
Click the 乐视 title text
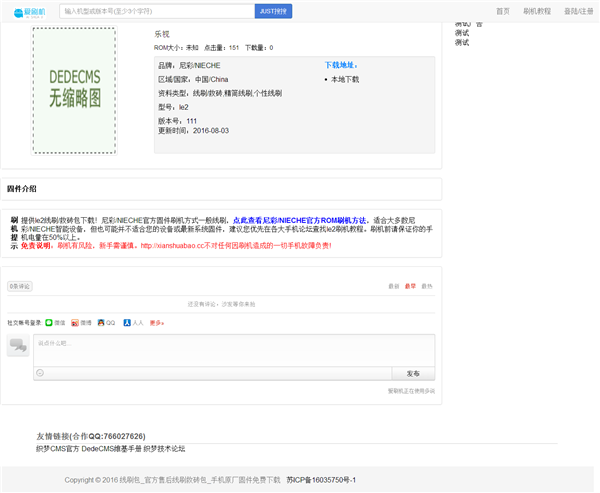point(162,34)
